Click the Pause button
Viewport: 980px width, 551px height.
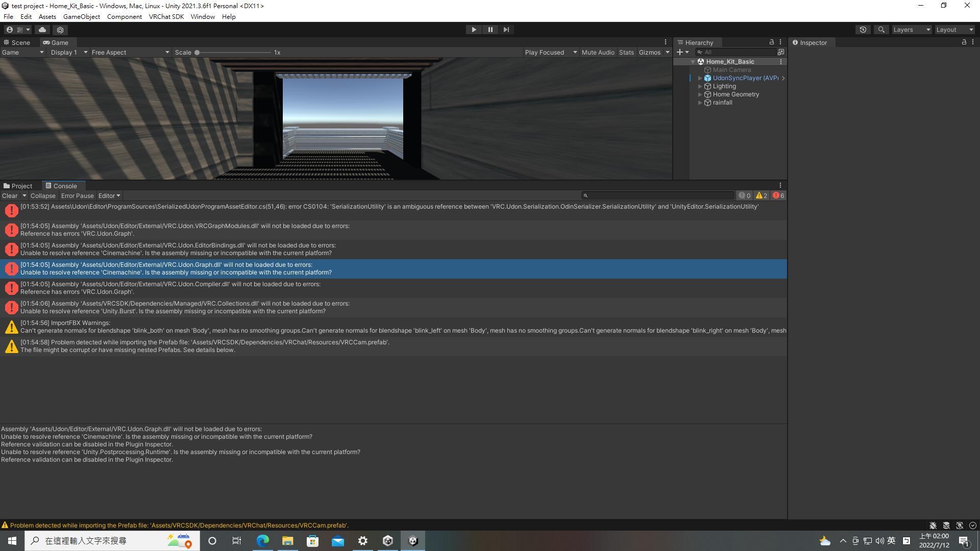pyautogui.click(x=490, y=30)
